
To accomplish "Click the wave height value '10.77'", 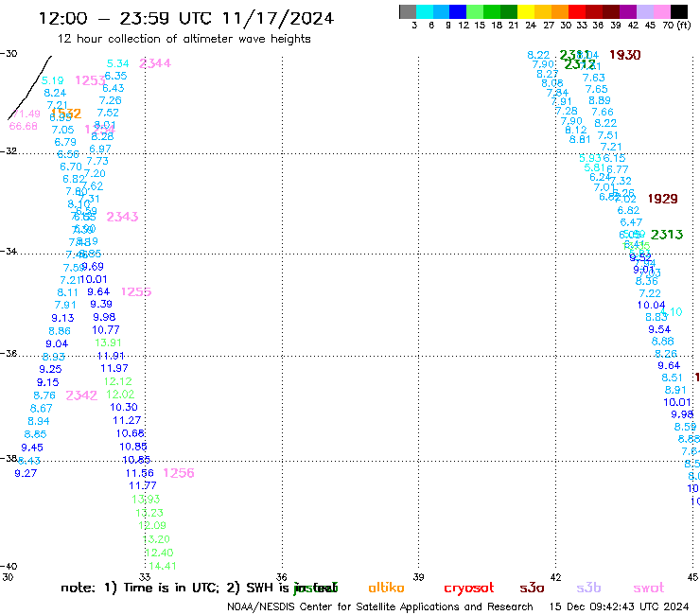I will coord(106,330).
